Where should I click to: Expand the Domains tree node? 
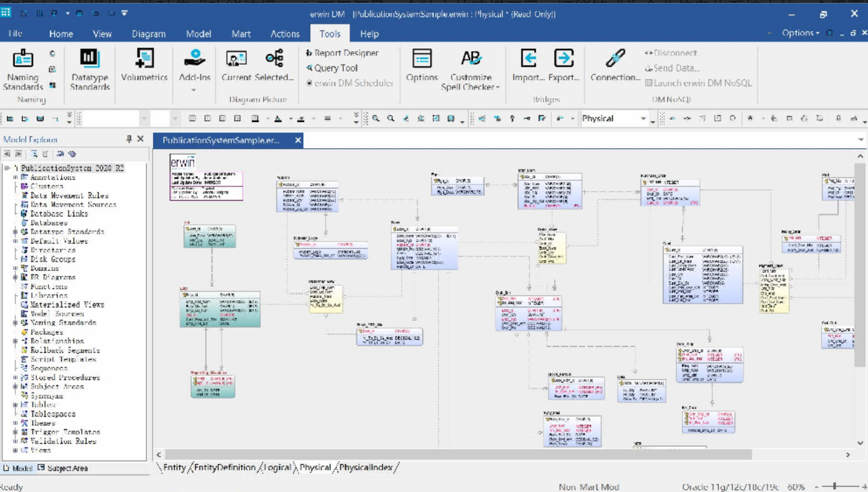[x=16, y=268]
